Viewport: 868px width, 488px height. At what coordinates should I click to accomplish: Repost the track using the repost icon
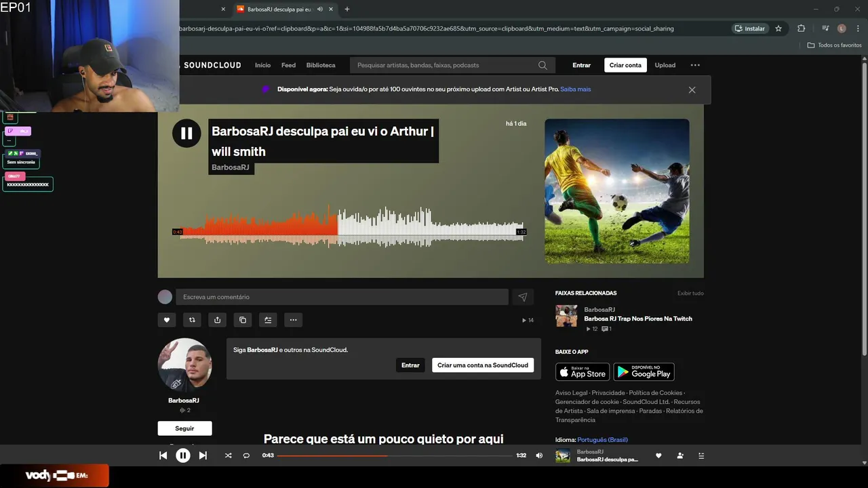point(192,320)
